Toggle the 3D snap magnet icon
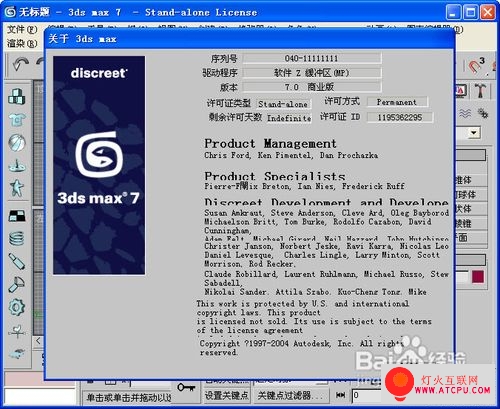Viewport: 500px width, 409px height. pos(476,66)
